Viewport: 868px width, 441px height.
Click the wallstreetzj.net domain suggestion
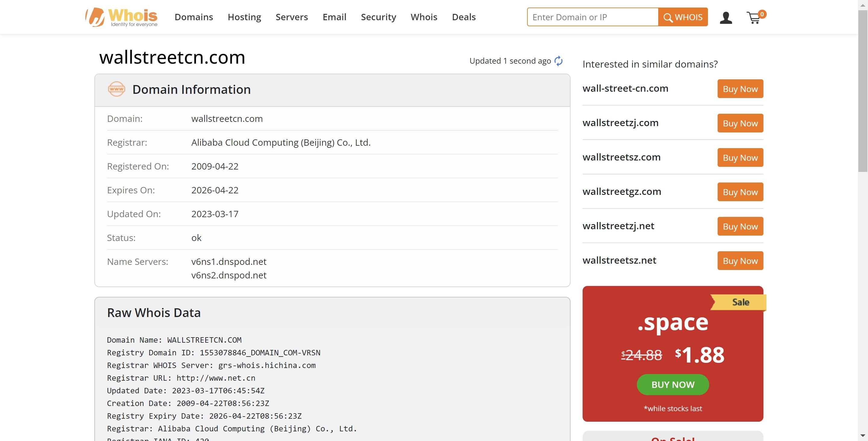pos(618,226)
